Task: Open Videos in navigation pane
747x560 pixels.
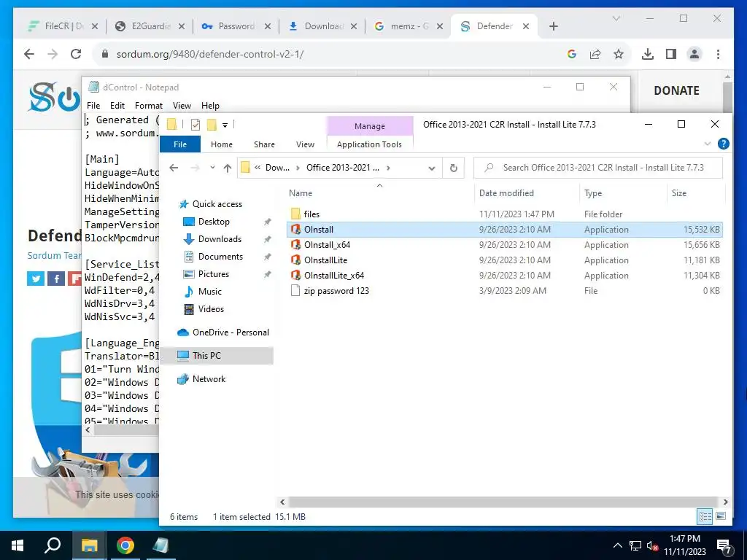Action: click(211, 309)
